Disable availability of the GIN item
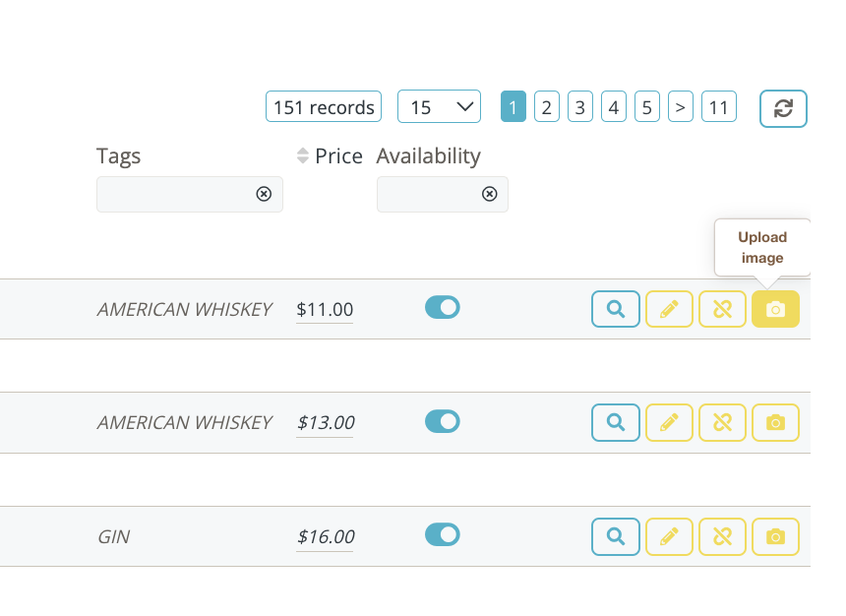The height and width of the screenshot is (616, 846). (443, 534)
